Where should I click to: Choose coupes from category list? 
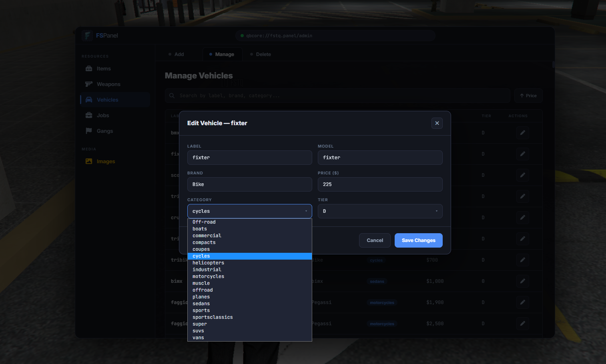point(250,249)
